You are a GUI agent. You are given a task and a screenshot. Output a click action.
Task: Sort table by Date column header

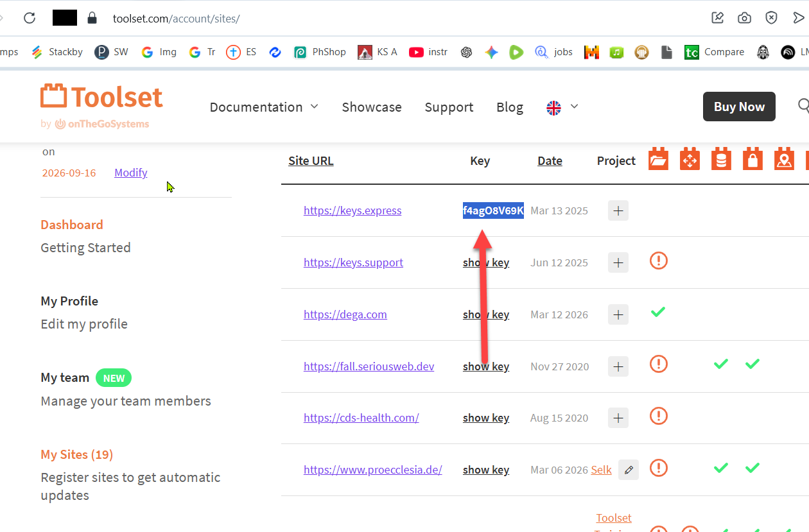[x=550, y=161]
